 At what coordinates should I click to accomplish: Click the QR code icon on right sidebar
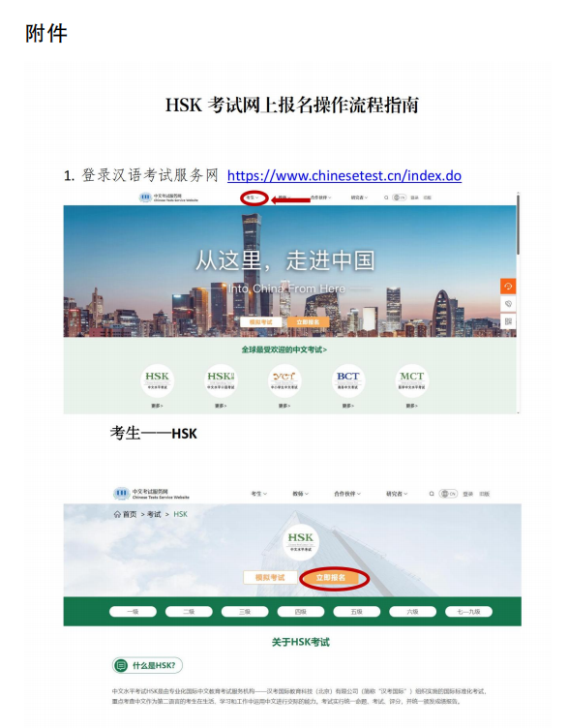[x=508, y=321]
